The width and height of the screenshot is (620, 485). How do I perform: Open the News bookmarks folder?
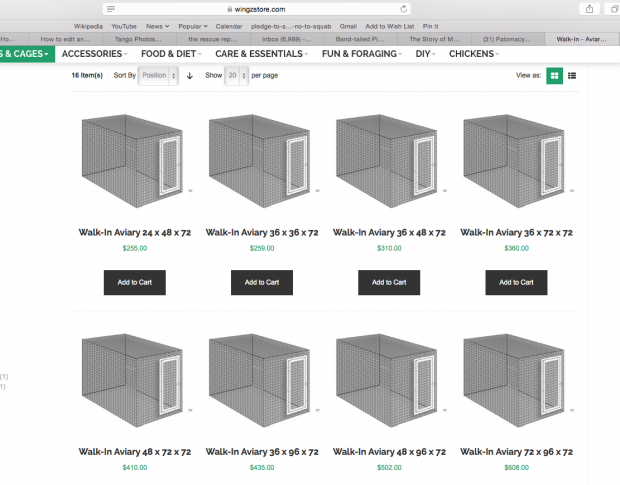[157, 26]
